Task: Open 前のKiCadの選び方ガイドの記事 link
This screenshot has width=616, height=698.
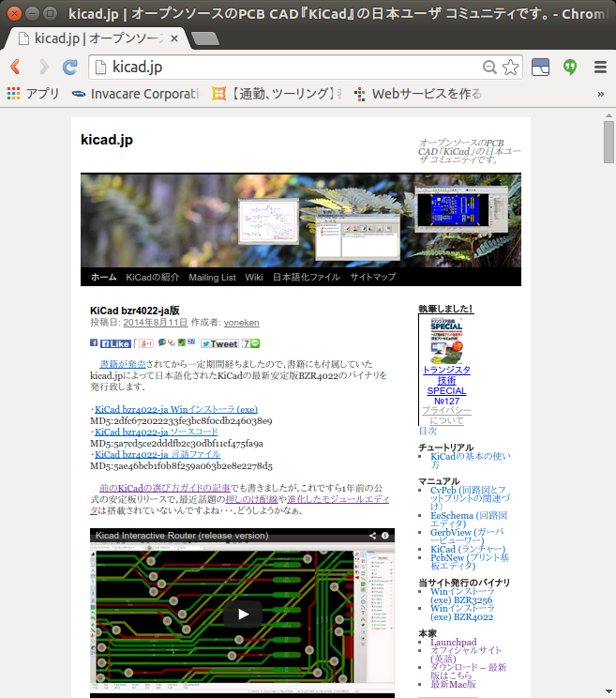Action: point(165,488)
